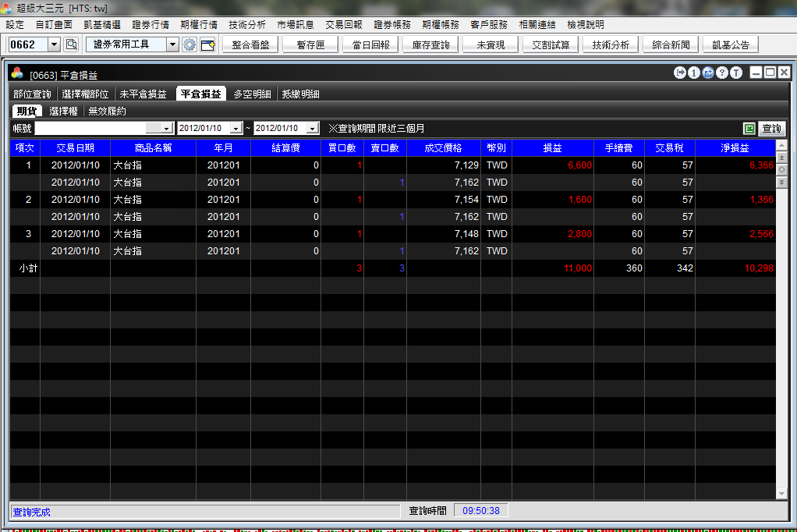The width and height of the screenshot is (797, 532).
Task: Select the 期貨 sub-tab
Action: click(x=27, y=111)
